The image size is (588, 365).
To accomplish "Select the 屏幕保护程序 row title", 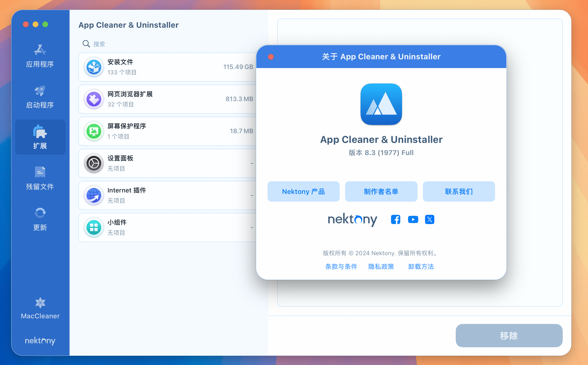I will tap(127, 126).
